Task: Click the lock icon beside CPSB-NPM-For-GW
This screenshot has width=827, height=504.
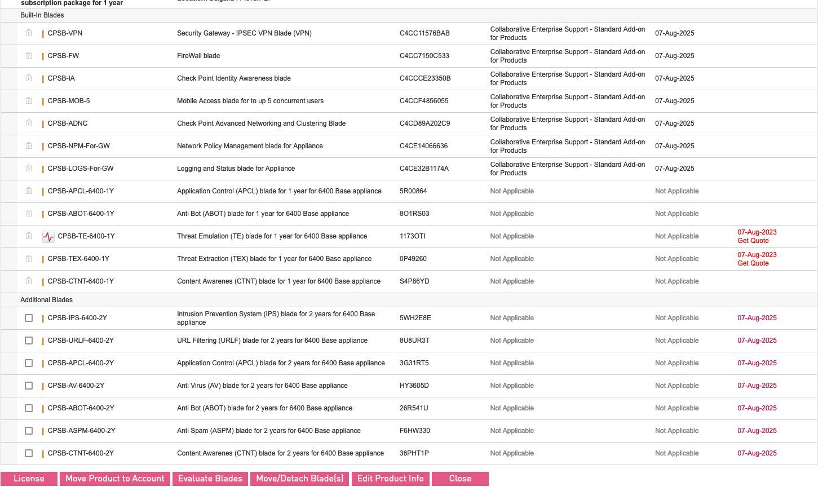Action: 29,146
